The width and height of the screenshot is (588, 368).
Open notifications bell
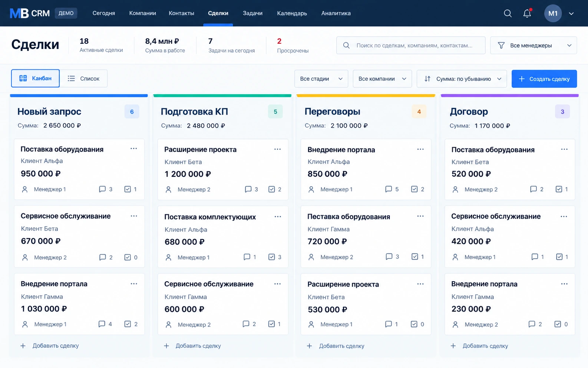527,13
